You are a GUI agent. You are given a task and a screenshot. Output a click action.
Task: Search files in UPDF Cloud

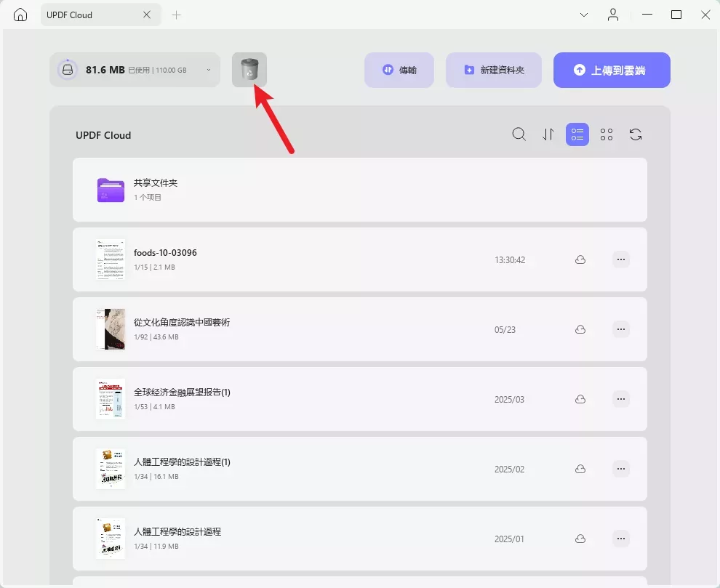(x=519, y=134)
